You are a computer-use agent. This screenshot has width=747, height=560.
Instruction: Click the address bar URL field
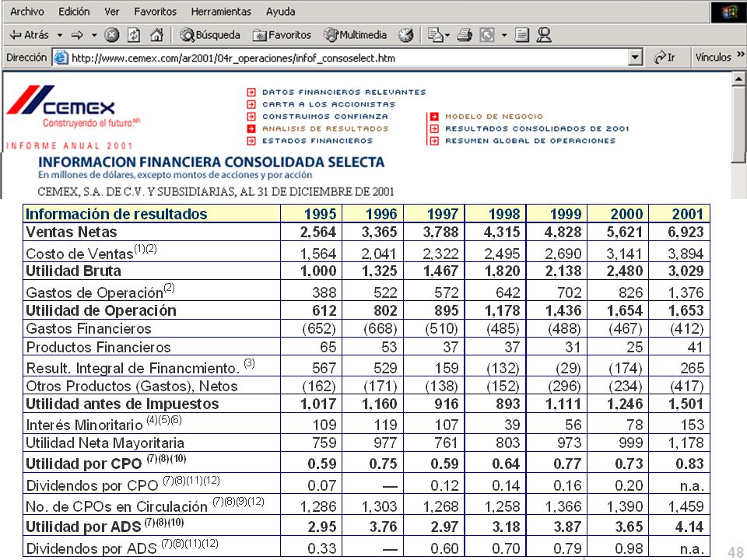pyautogui.click(x=348, y=58)
